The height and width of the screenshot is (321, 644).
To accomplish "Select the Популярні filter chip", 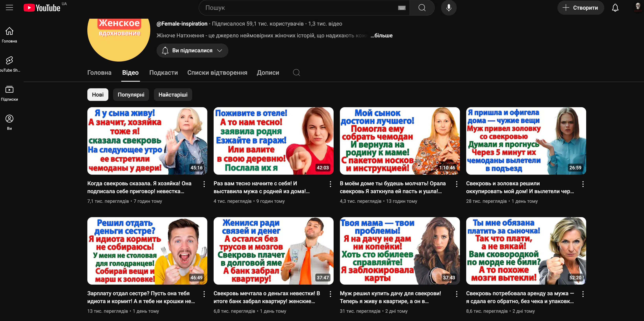I will click(x=131, y=94).
